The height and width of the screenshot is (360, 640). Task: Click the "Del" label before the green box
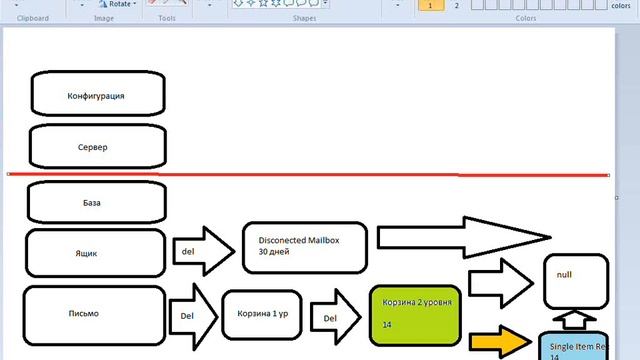[x=330, y=318]
